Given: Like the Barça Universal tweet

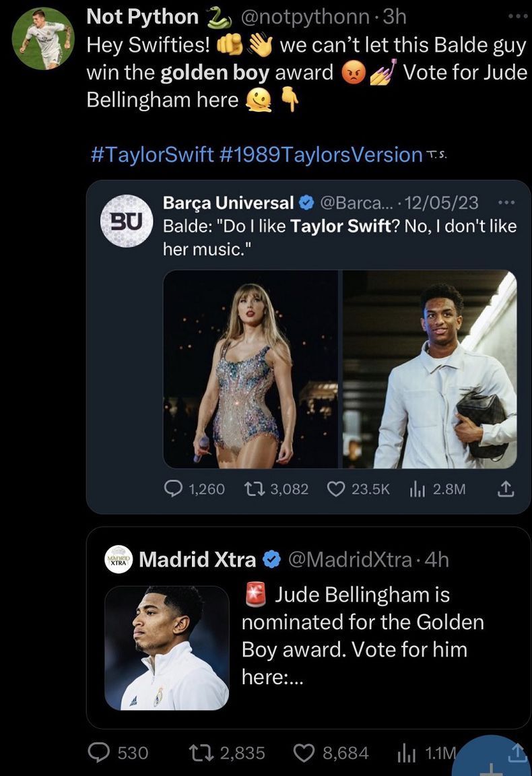Looking at the screenshot, I should 335,490.
